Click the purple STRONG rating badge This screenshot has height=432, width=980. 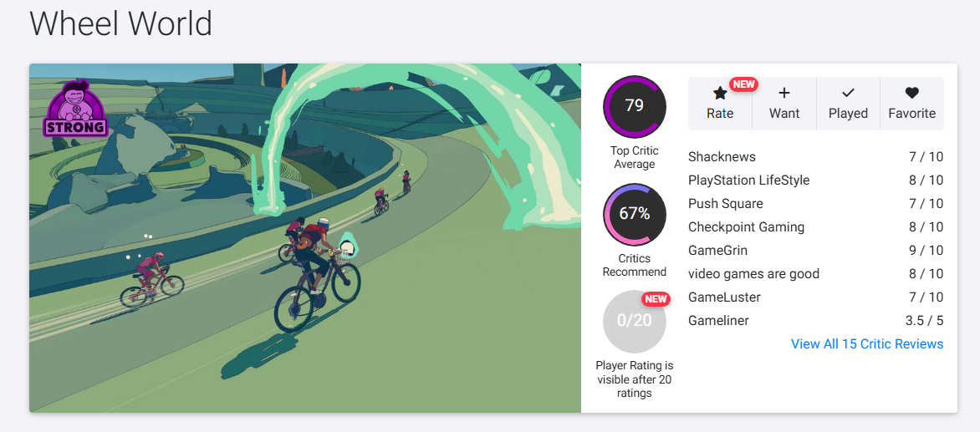pos(76,109)
